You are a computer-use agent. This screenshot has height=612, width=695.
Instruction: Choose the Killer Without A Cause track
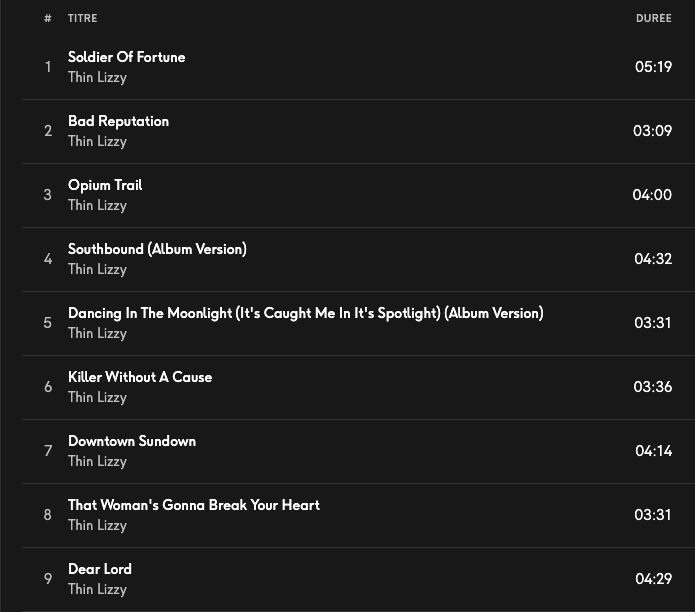[140, 377]
